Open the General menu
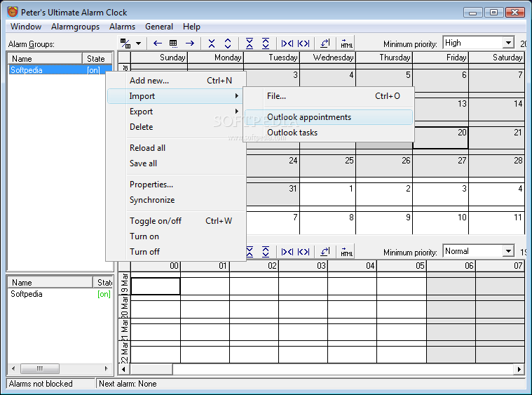532x395 pixels. point(159,27)
